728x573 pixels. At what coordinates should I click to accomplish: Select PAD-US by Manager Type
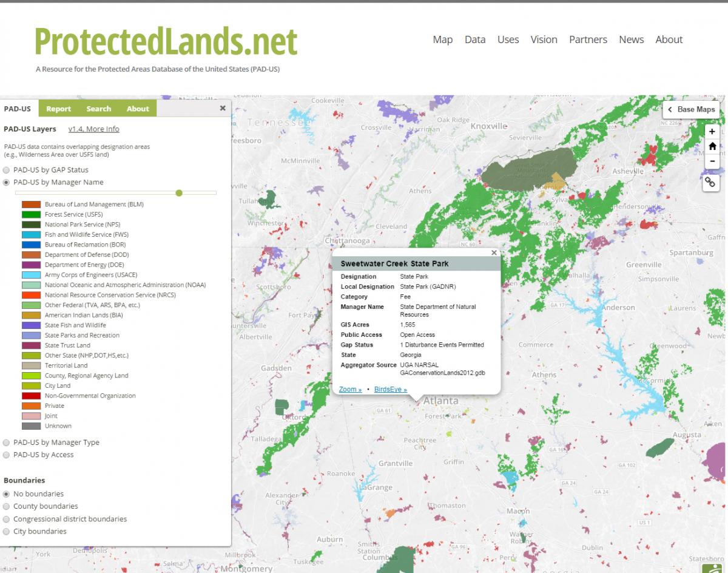7,442
